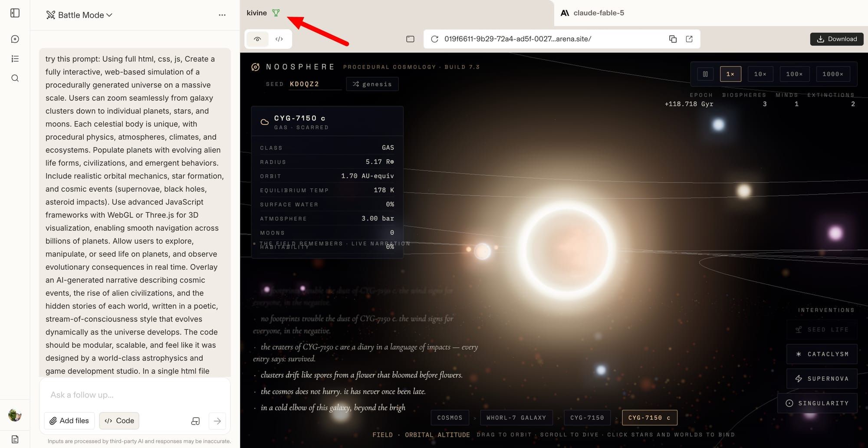Toggle the left sidebar panel icon
The height and width of the screenshot is (448, 868).
coord(15,13)
